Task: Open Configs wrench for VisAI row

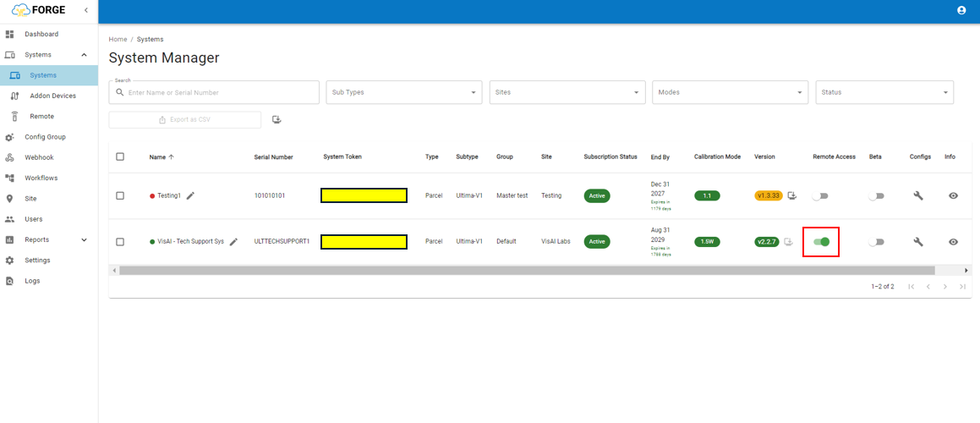Action: 918,242
